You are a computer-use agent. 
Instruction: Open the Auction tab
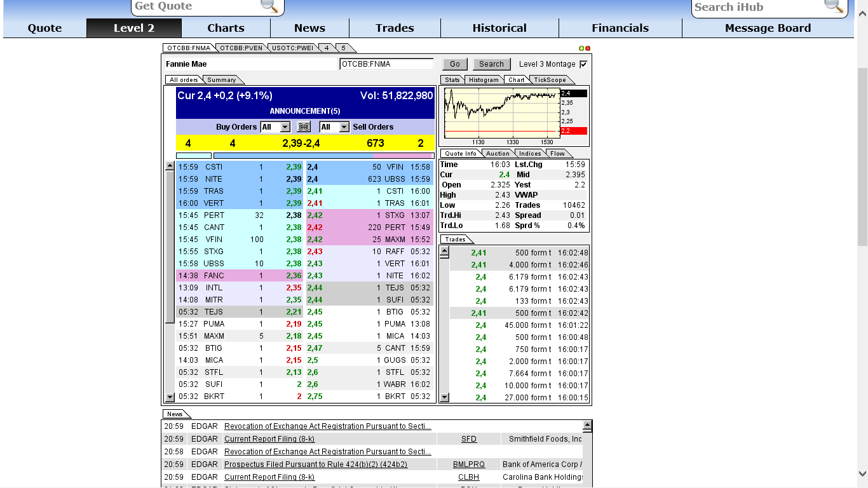click(498, 154)
